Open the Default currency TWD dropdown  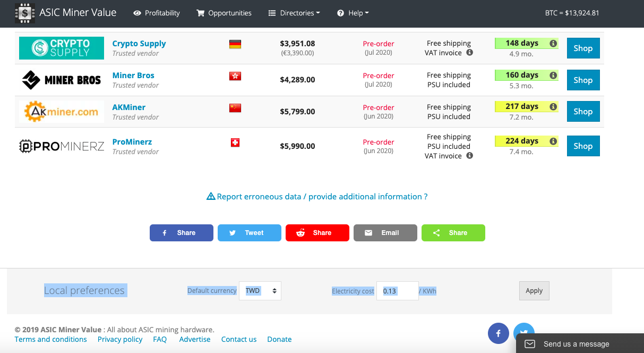[260, 291]
